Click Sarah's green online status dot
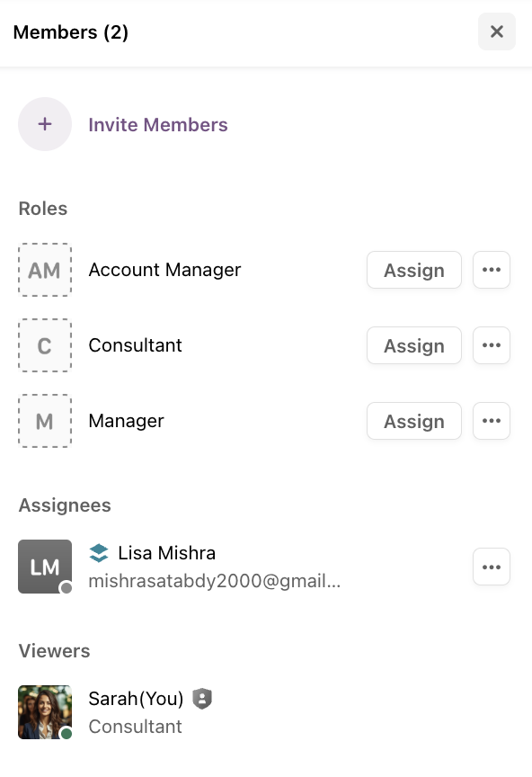 (x=65, y=735)
